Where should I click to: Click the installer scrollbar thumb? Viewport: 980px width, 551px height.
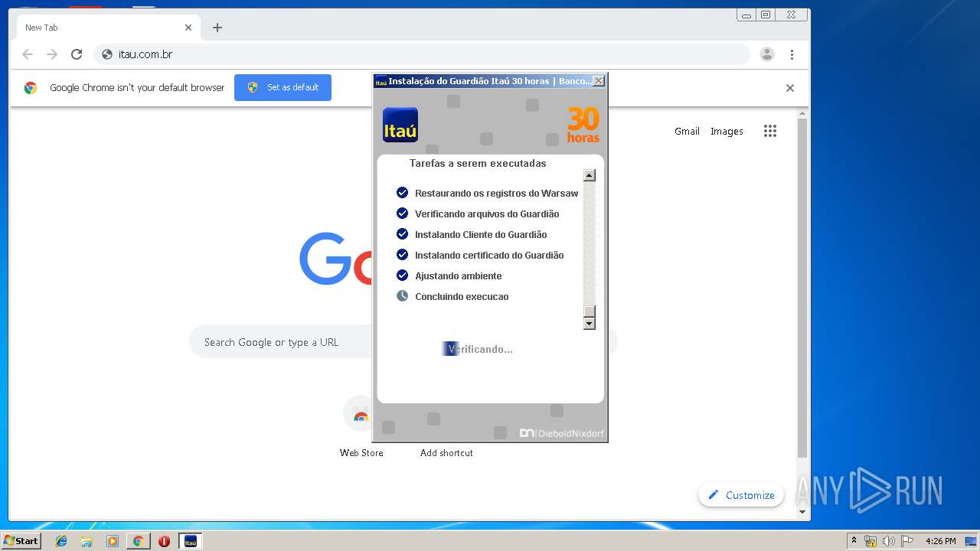pyautogui.click(x=589, y=311)
